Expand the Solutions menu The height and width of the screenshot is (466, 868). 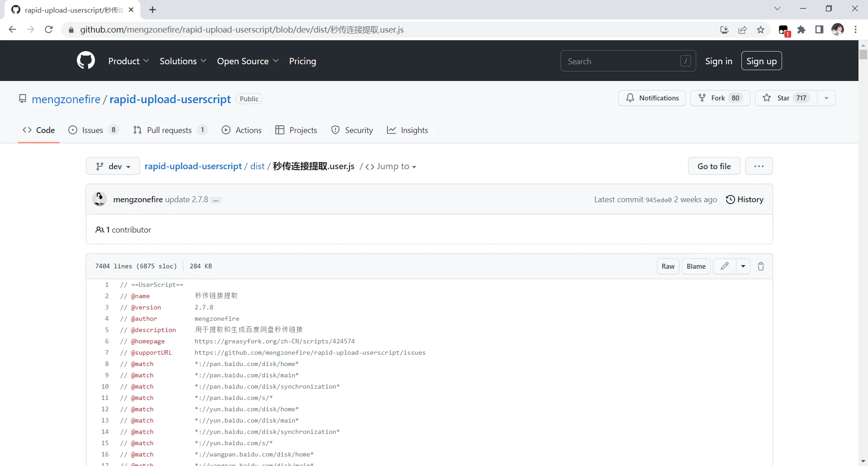point(183,61)
